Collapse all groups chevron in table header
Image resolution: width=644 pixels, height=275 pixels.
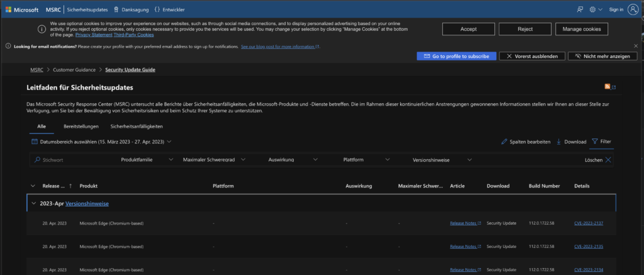click(33, 186)
